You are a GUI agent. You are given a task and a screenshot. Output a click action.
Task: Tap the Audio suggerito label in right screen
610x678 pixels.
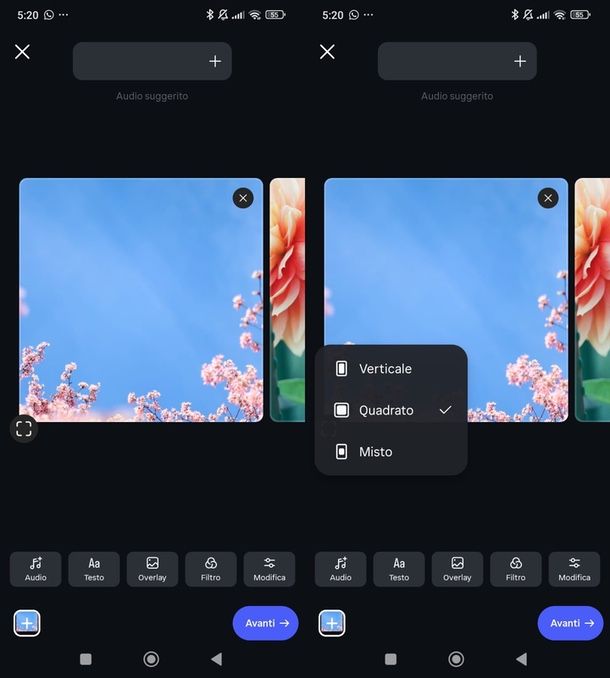457,96
